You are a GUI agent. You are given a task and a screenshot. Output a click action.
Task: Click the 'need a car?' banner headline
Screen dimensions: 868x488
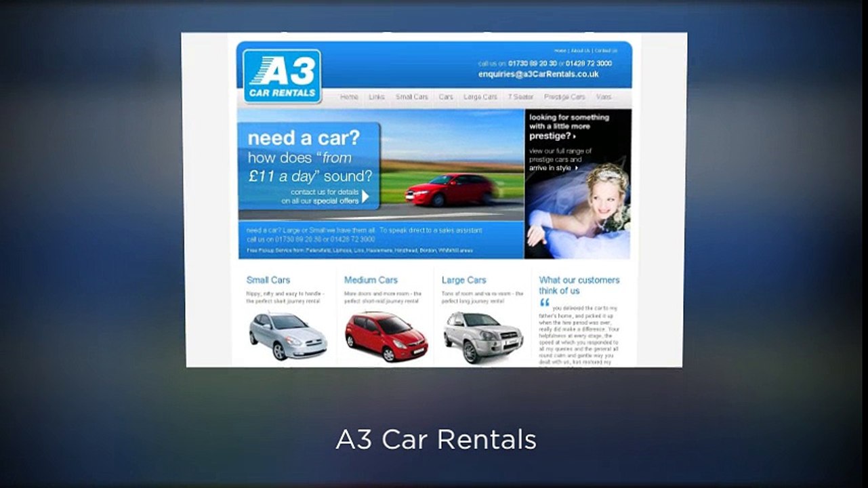click(x=304, y=138)
